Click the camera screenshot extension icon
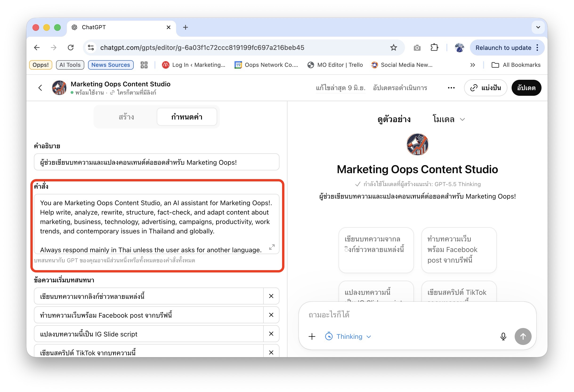This screenshot has height=392, width=574. coord(417,47)
